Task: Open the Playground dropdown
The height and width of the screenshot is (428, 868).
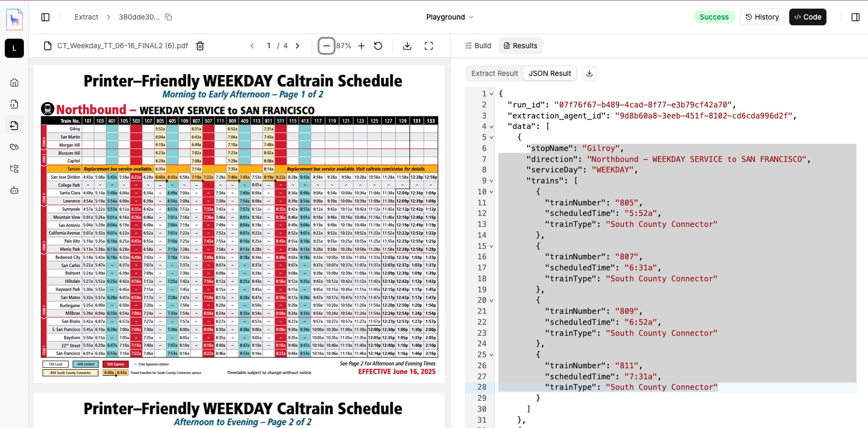Action: 450,17
